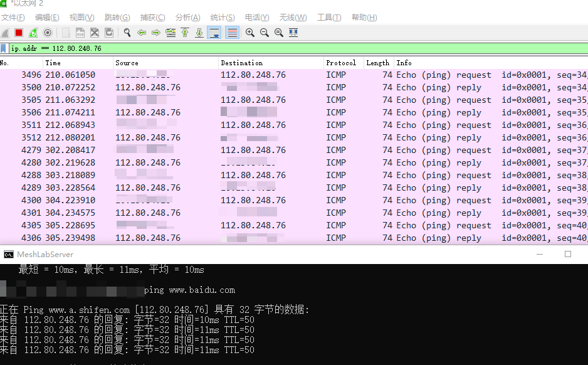Viewport: 588px width, 365px height.
Task: Select packet row at time 210.072252
Action: click(x=294, y=87)
